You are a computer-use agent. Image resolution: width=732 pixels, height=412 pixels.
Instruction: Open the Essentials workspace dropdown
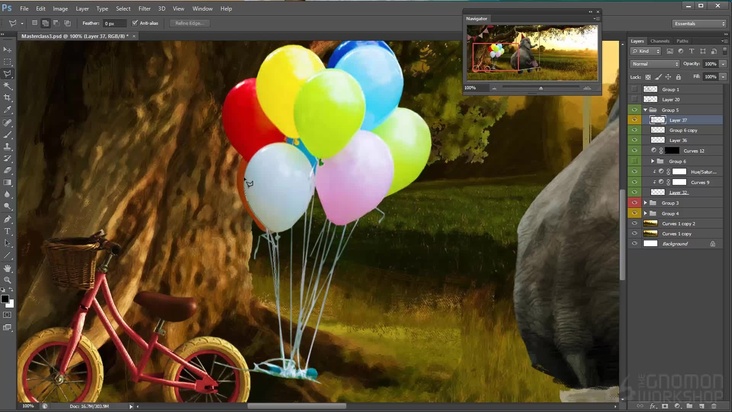coord(699,23)
